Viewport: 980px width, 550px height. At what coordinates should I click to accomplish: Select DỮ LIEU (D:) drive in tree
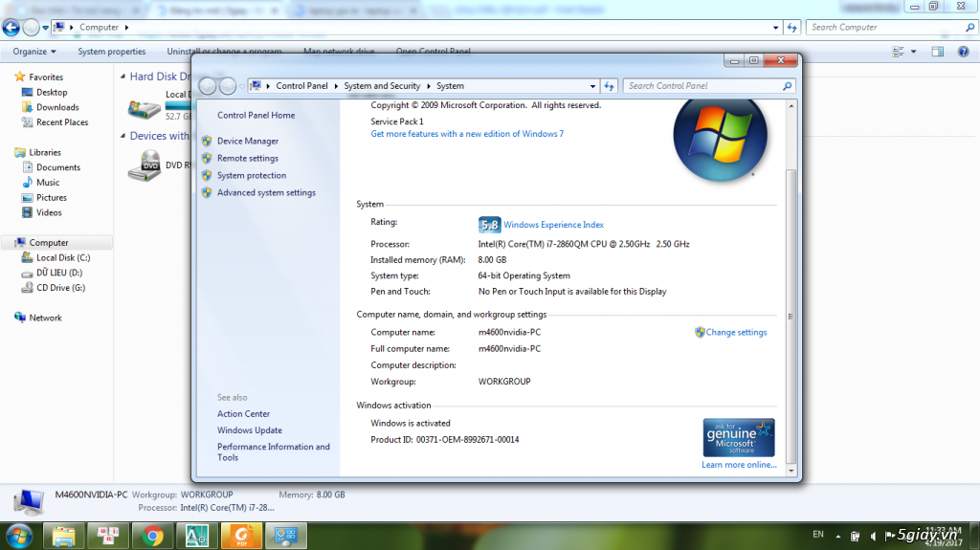(x=58, y=273)
